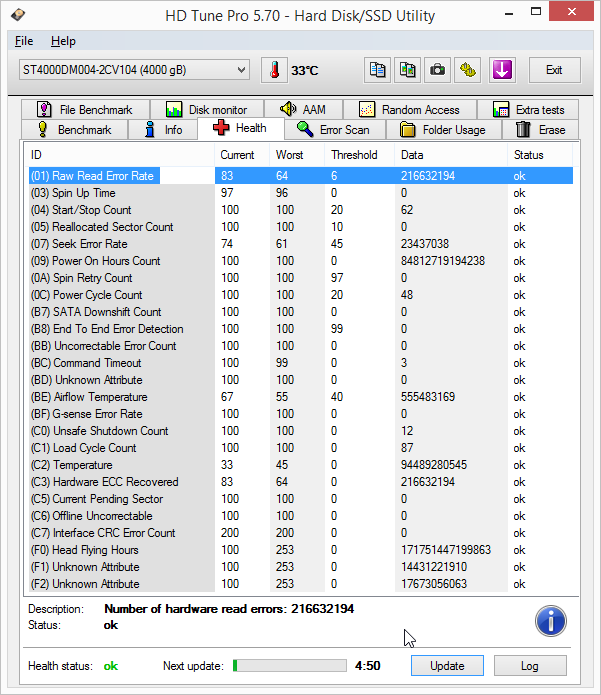The width and height of the screenshot is (601, 695).
Task: Select the Power On Hours Count row
Action: (301, 261)
